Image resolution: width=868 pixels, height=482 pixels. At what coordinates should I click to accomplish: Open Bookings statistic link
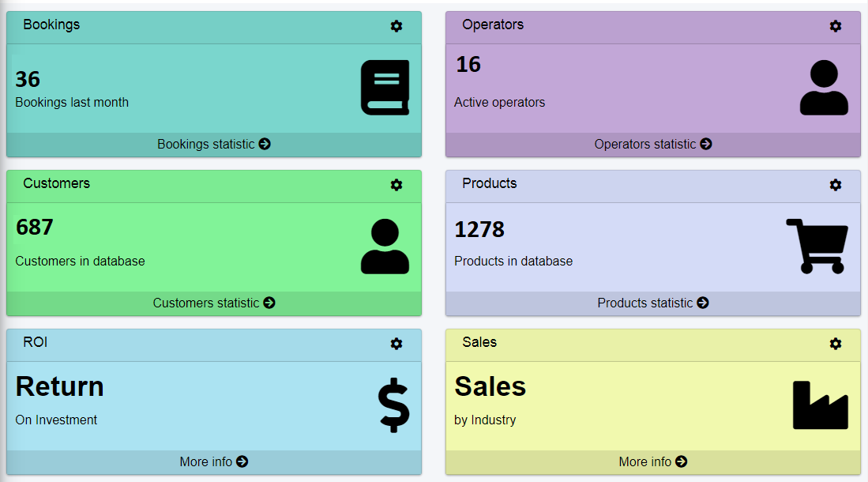coord(214,144)
